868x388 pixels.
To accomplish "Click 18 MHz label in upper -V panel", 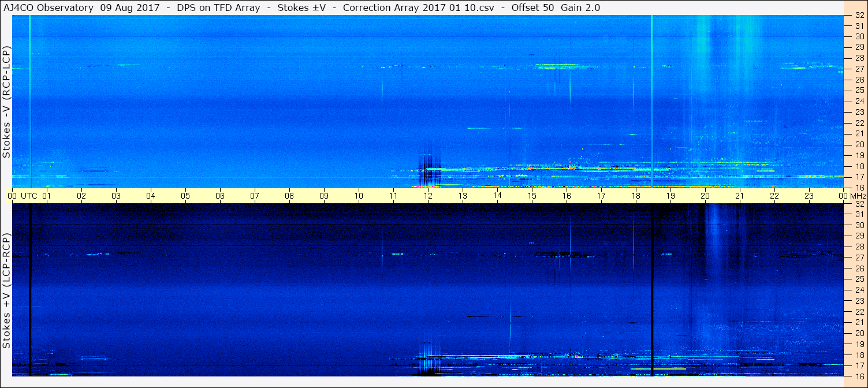I will 859,166.
